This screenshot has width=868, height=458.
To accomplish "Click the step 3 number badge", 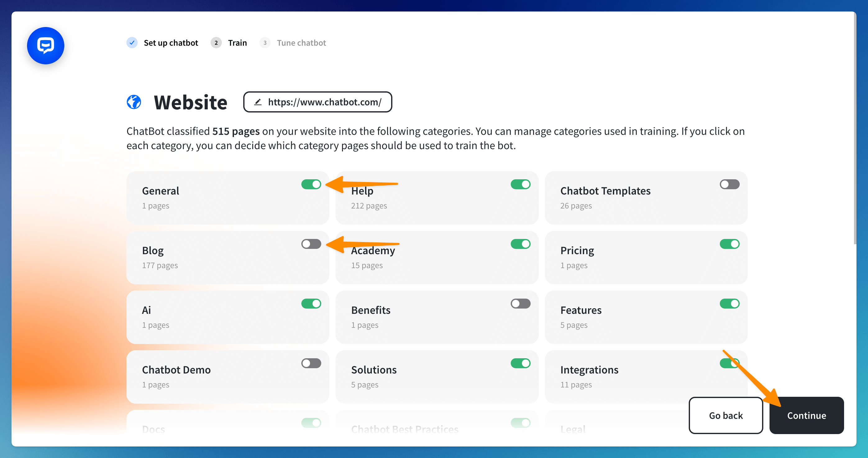I will (x=265, y=43).
